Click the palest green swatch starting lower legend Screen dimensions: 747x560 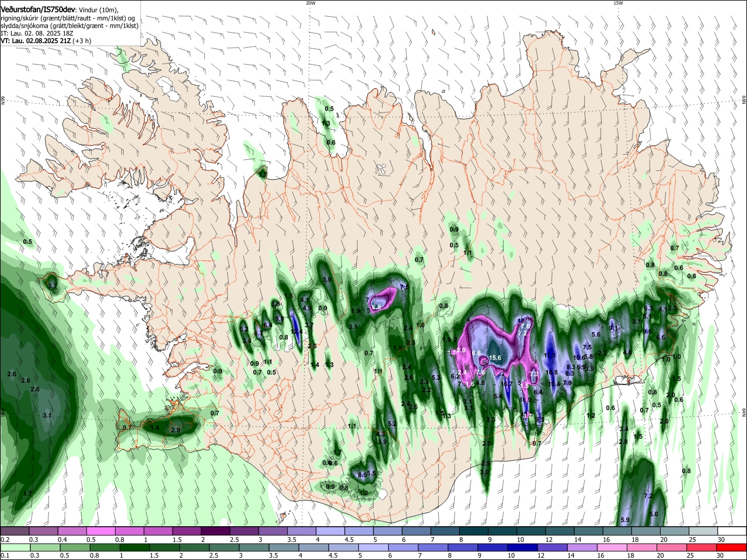[15, 547]
